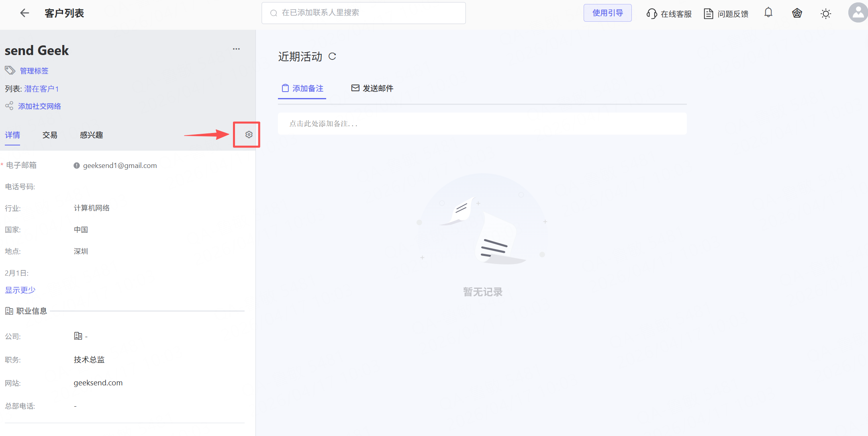Image resolution: width=868 pixels, height=436 pixels.
Task: Open the notification bell
Action: click(768, 13)
